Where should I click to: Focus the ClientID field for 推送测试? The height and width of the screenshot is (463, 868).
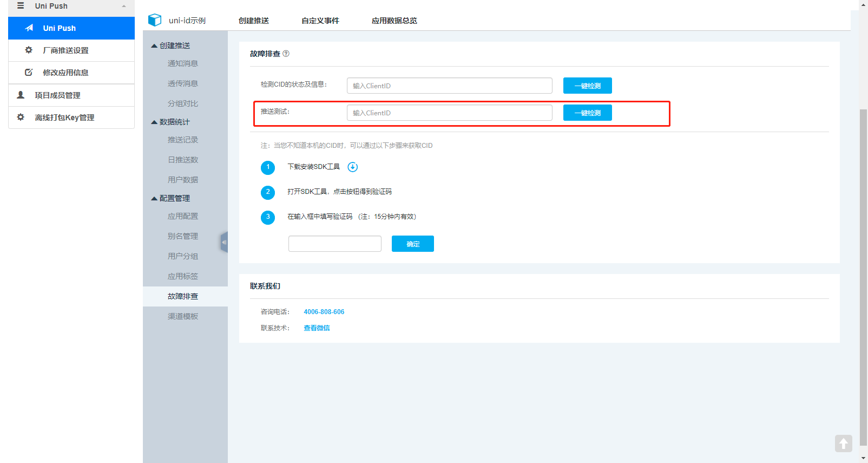click(450, 113)
